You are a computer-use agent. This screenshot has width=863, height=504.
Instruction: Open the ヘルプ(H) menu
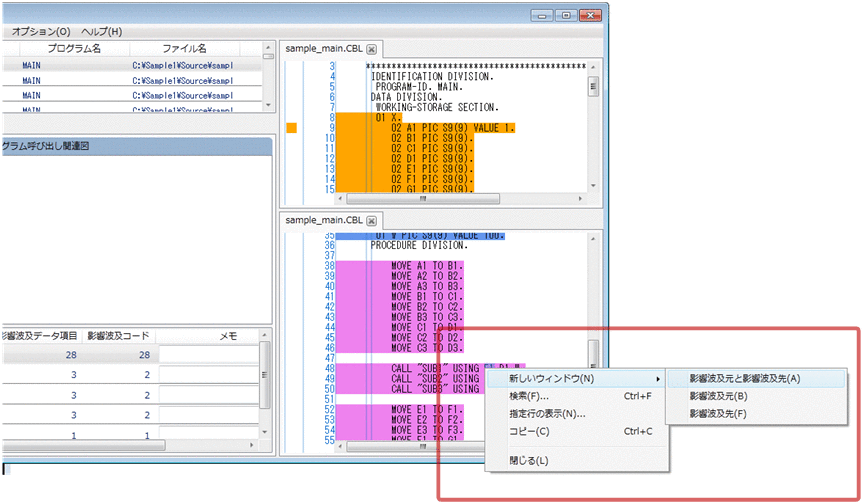[101, 32]
